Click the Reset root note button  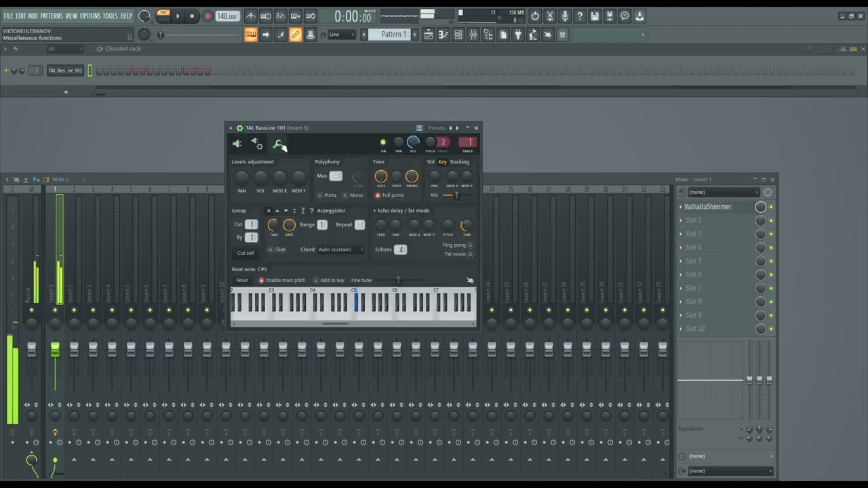point(242,280)
